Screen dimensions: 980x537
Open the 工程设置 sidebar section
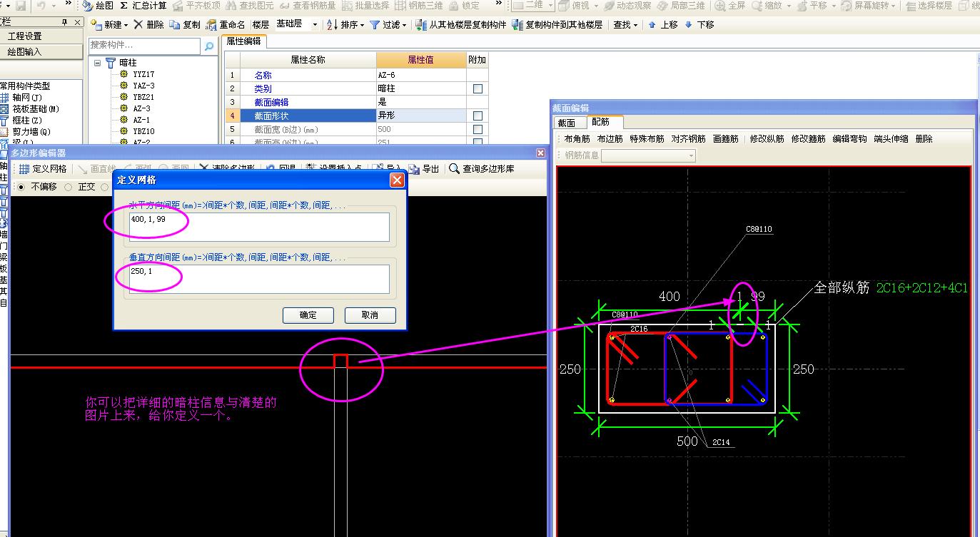pos(41,36)
